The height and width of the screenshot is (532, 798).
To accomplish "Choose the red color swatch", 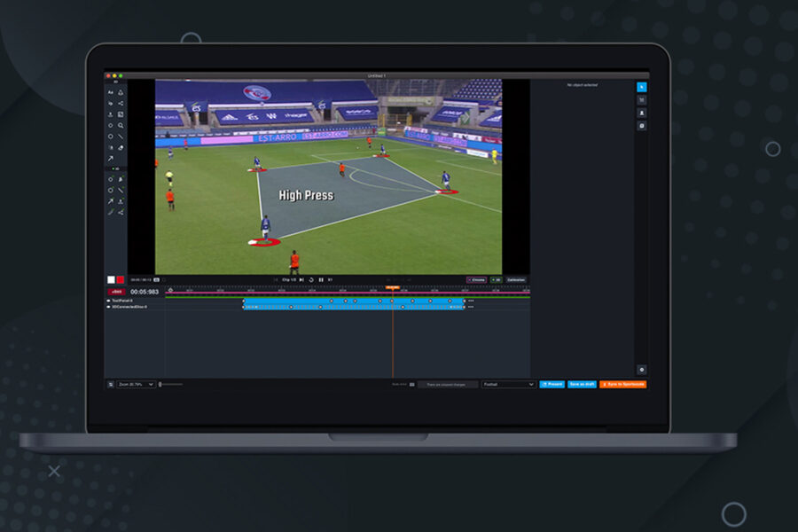I will point(121,279).
